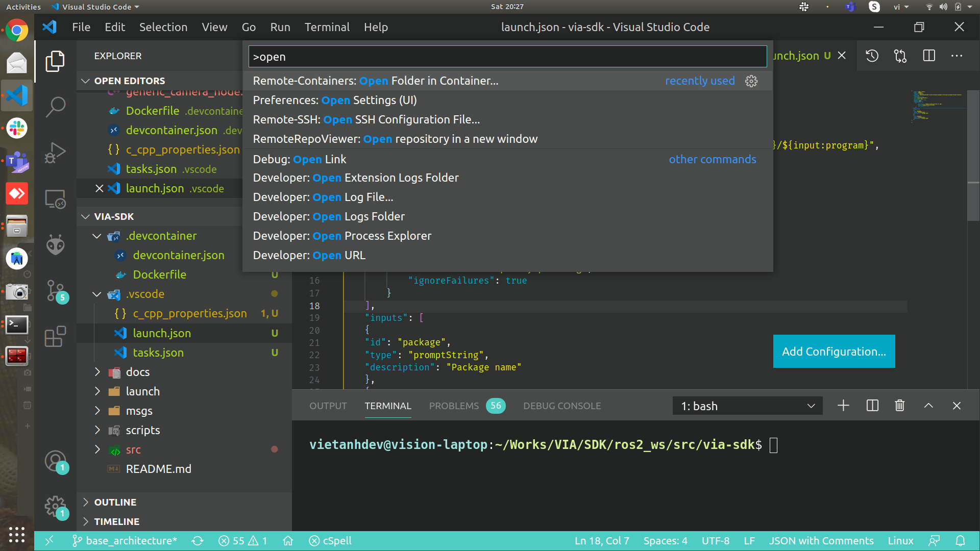Select Preferences: Open Settings (UI) command
This screenshot has height=551, width=980.
click(x=335, y=100)
